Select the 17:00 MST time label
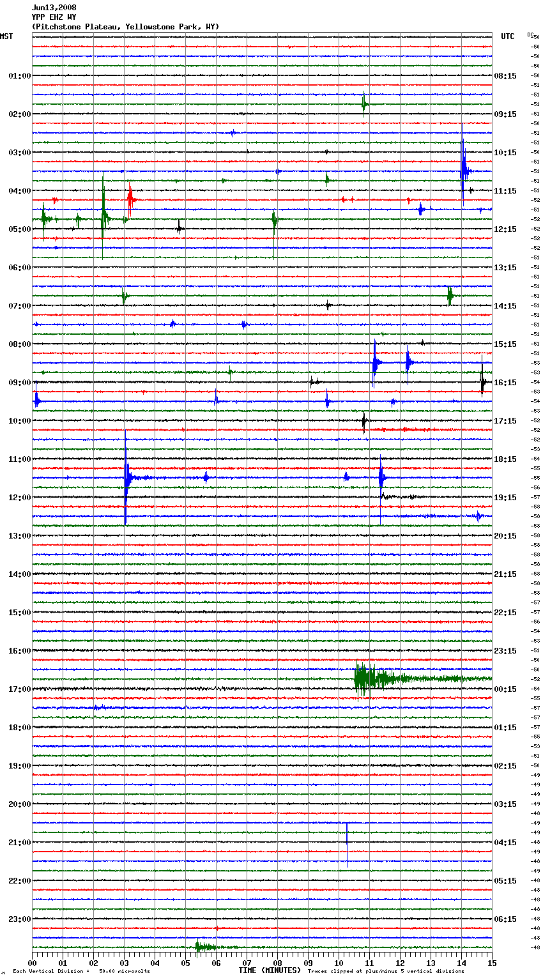This screenshot has width=543, height=980. tap(19, 689)
